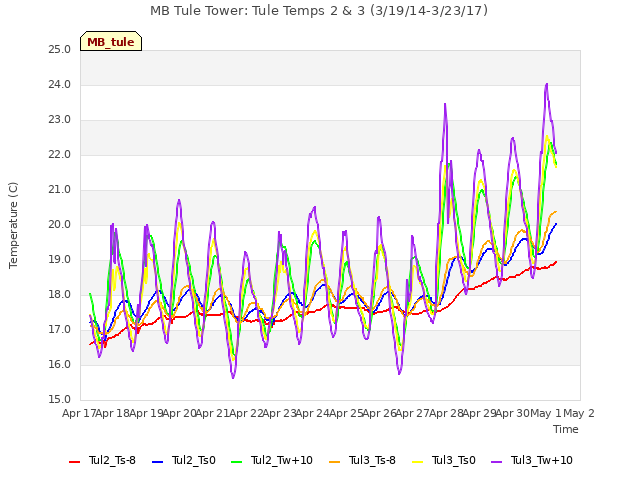Click the 21.0 y-axis tick label
This screenshot has height=480, width=640.
pos(60,190)
